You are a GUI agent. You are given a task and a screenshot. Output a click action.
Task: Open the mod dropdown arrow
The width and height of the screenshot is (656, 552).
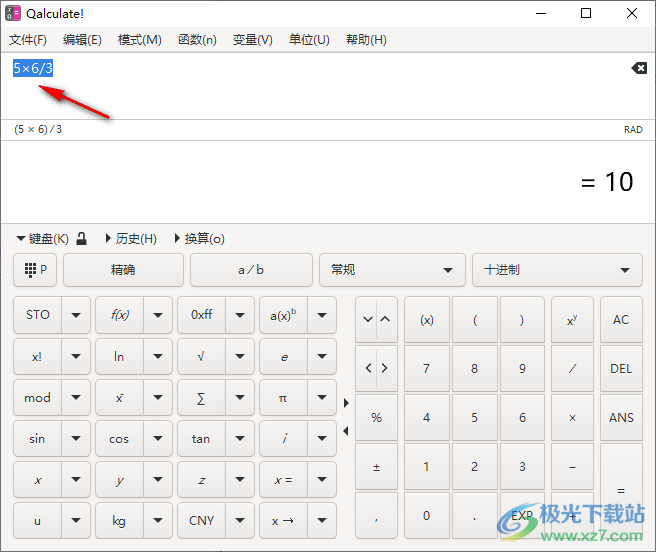pos(76,398)
